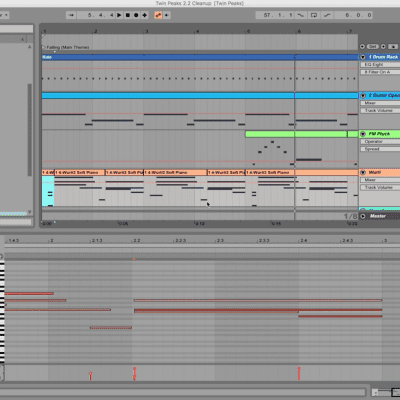The height and width of the screenshot is (400, 400).
Task: Click the previous locator arrow button
Action: 362,47
